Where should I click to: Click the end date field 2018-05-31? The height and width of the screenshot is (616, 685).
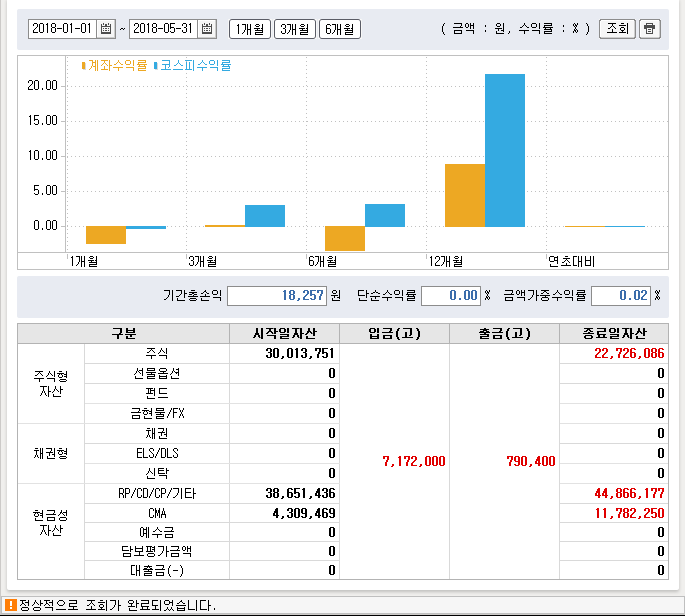click(164, 29)
